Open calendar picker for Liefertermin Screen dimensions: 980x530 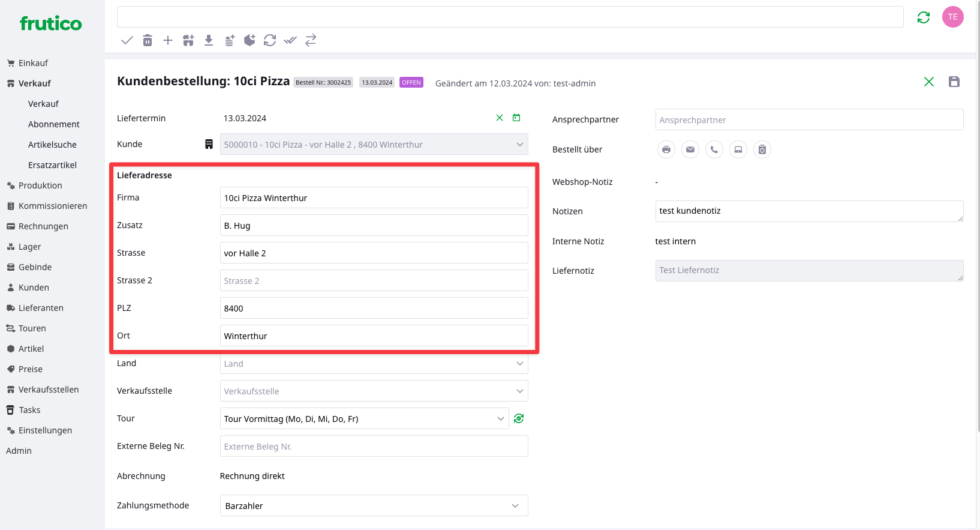516,118
